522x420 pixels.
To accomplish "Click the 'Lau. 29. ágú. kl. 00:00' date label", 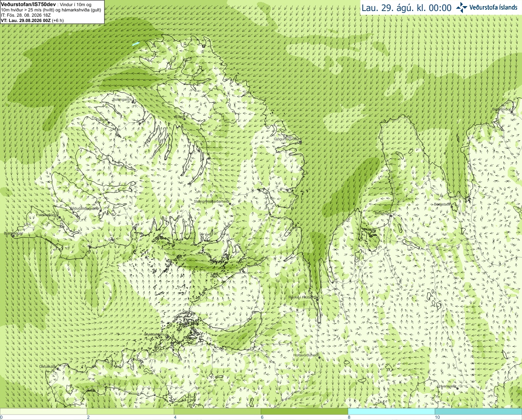I will tap(407, 8).
